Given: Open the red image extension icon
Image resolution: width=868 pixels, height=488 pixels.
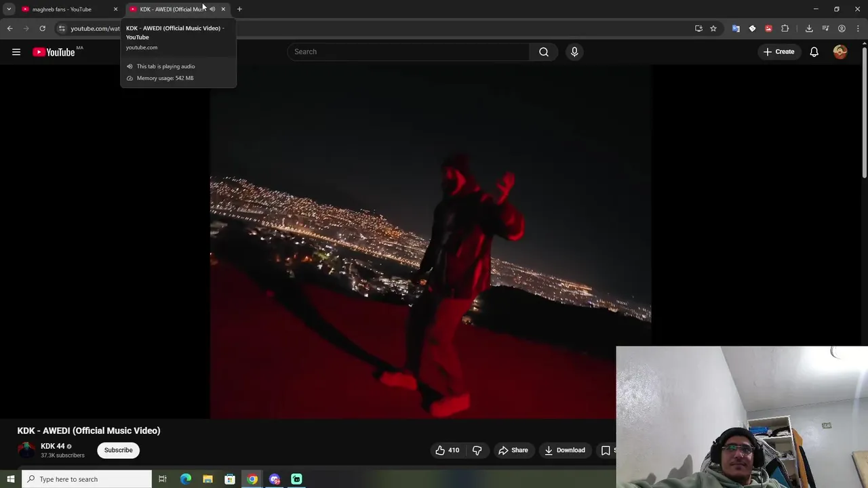Looking at the screenshot, I should click(768, 28).
